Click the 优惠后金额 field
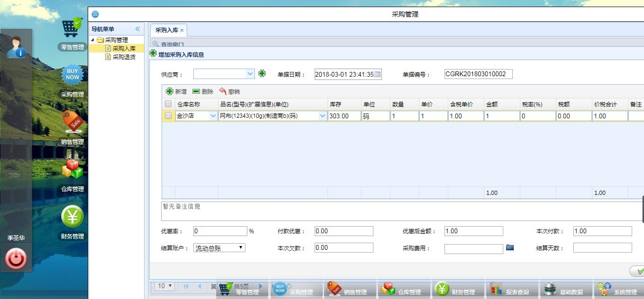 [x=473, y=231]
